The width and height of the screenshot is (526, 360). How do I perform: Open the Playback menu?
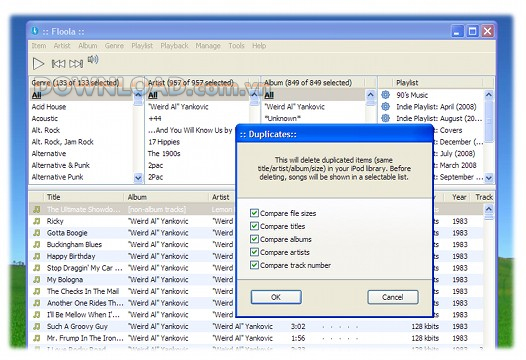click(174, 46)
